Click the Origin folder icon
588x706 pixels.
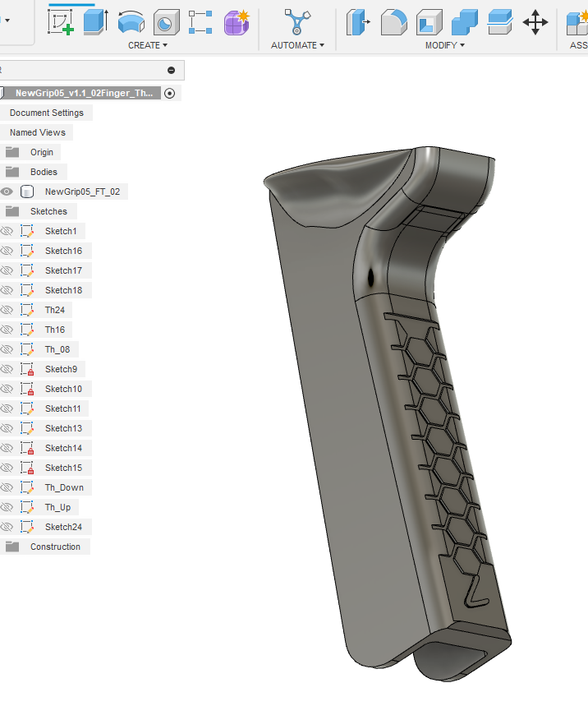[x=12, y=153]
